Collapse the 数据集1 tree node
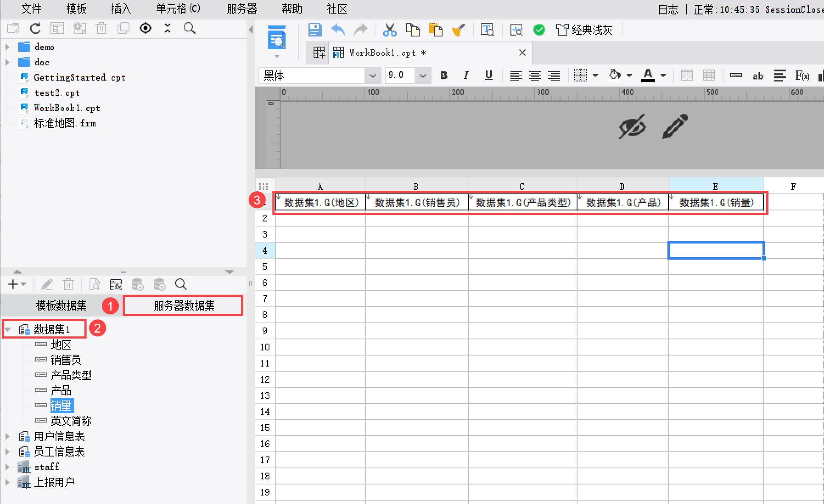The width and height of the screenshot is (824, 504). click(x=8, y=329)
